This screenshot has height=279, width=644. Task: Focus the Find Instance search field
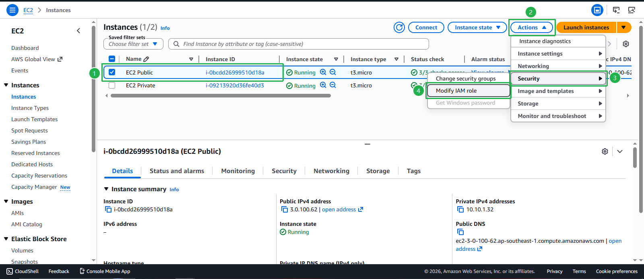pos(298,44)
